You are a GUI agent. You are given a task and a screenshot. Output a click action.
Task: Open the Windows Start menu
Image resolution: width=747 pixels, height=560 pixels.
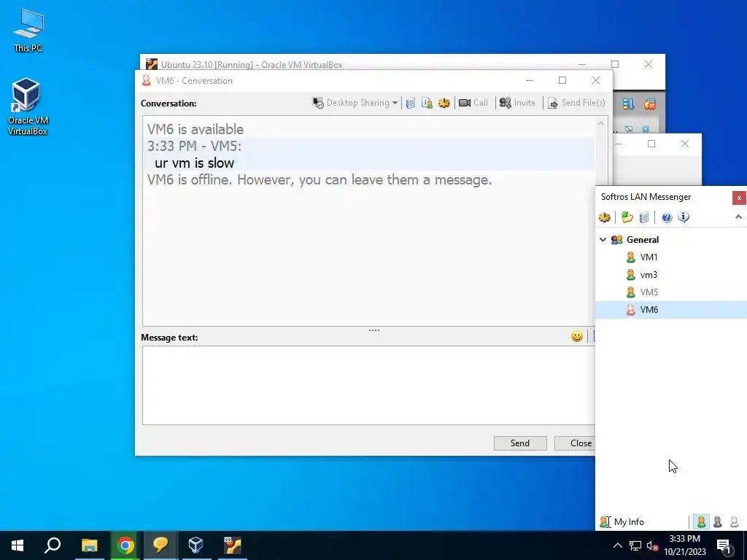pyautogui.click(x=18, y=545)
